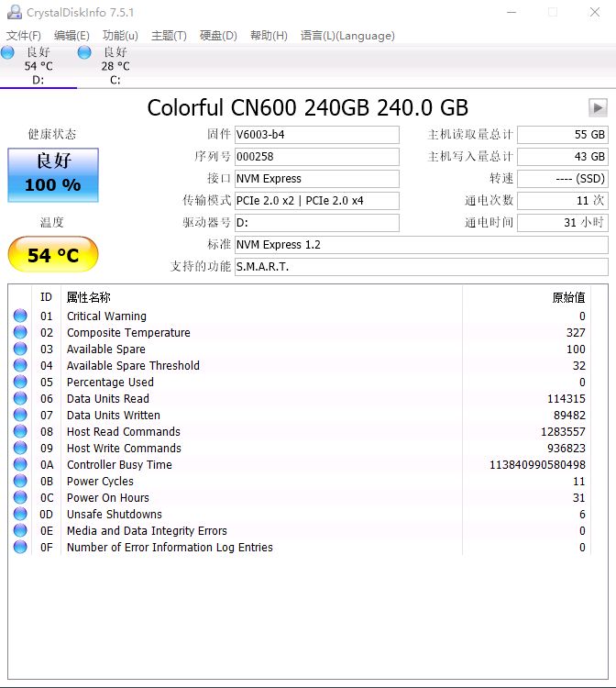The image size is (616, 688).
Task: Click the power on hours 31 小时 field
Action: [563, 223]
